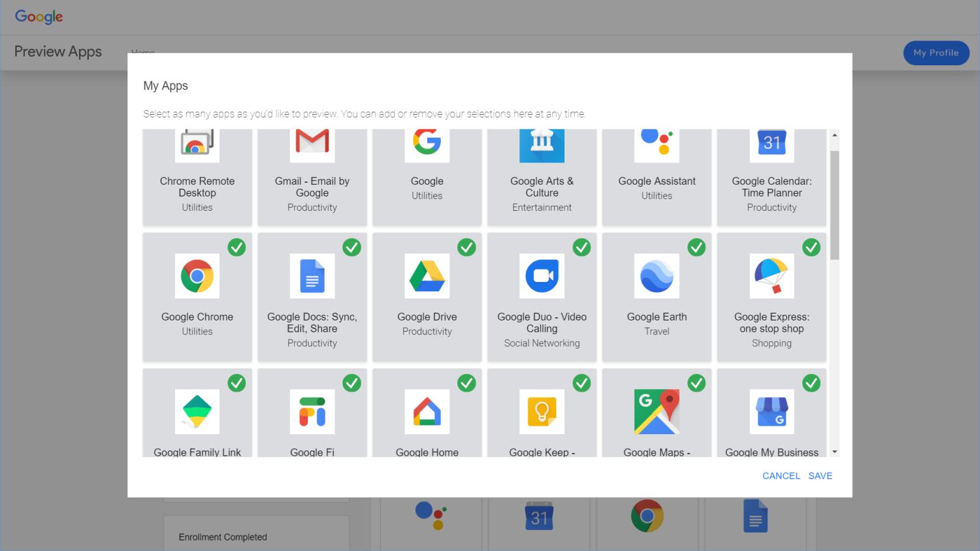The width and height of the screenshot is (980, 551).
Task: Uncheck the Google Chrome green checkmark
Action: (x=237, y=247)
